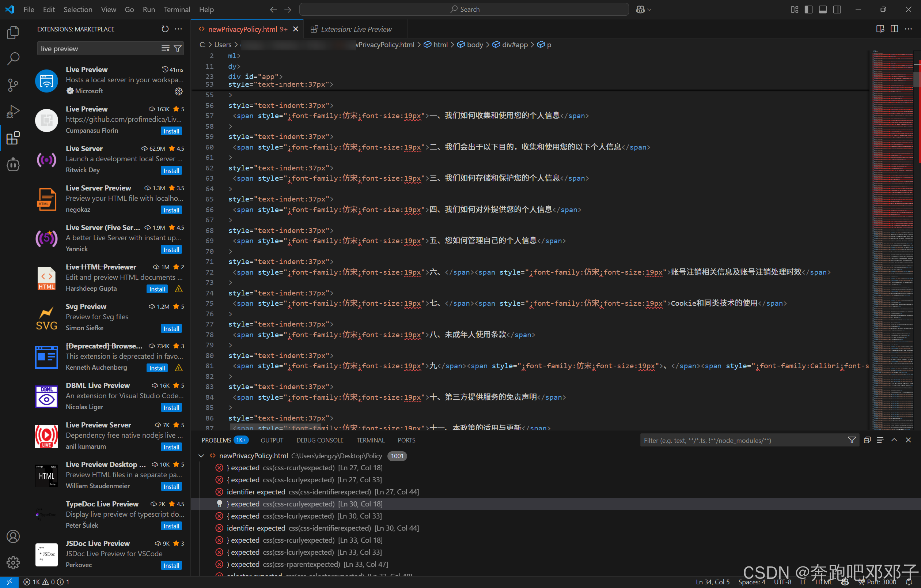Image resolution: width=921 pixels, height=588 pixels.
Task: Open the Accounts icon in activity bar
Action: click(x=13, y=536)
